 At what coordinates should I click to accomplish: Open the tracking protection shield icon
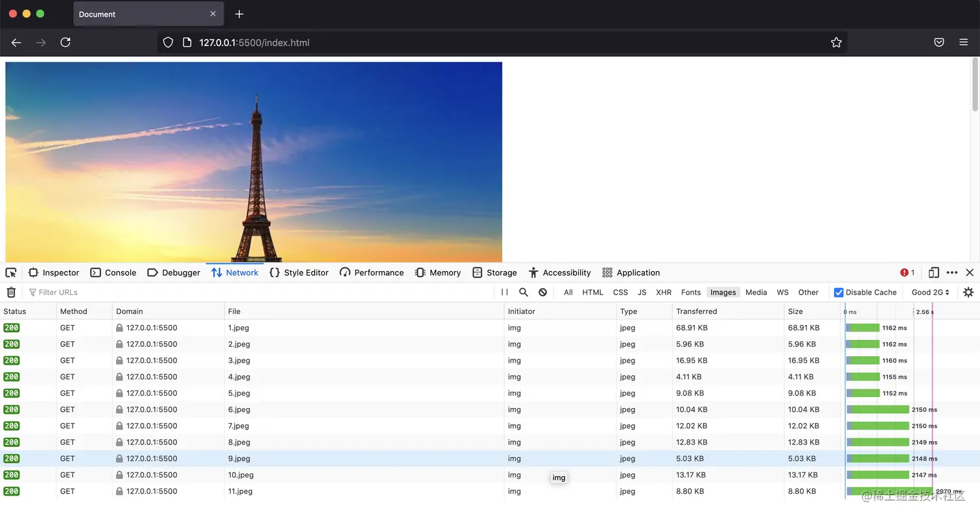168,42
